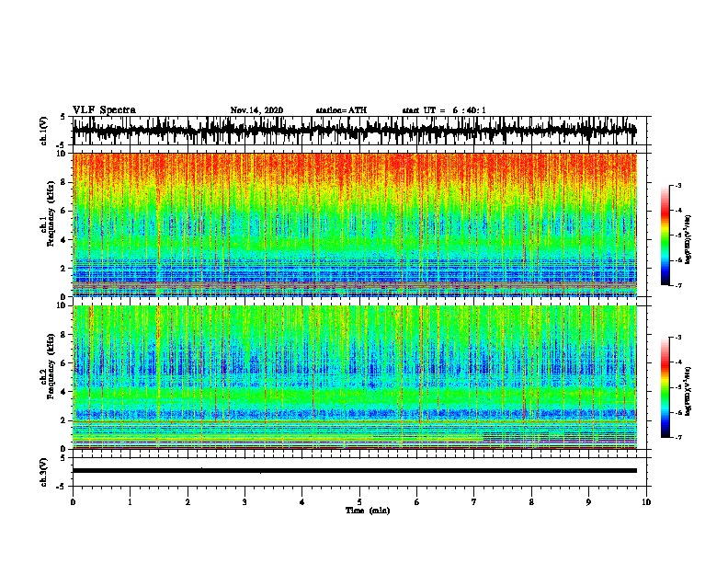728x563 pixels.
Task: Click the "-7" tick on ch.2 colorbar
Action: [x=677, y=437]
